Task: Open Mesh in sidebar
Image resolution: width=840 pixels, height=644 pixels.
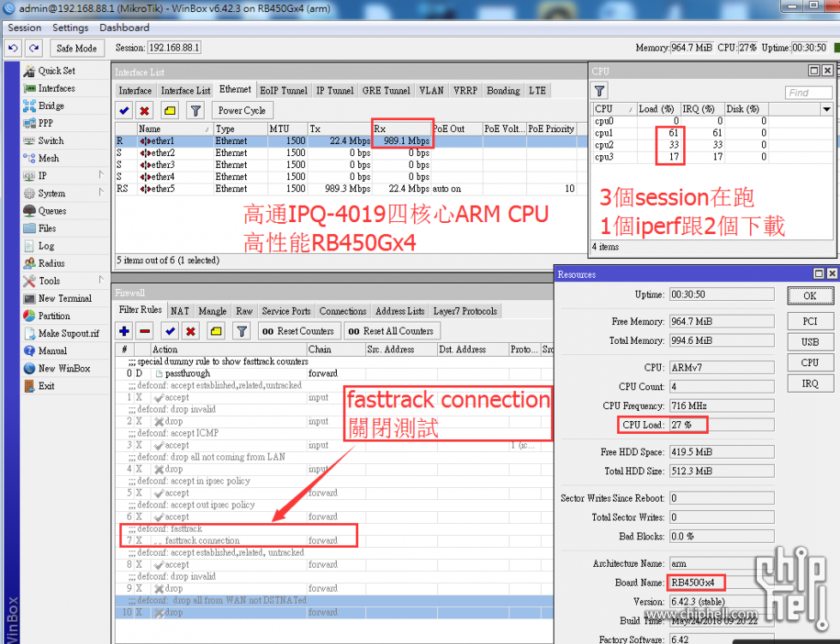Action: click(x=48, y=159)
